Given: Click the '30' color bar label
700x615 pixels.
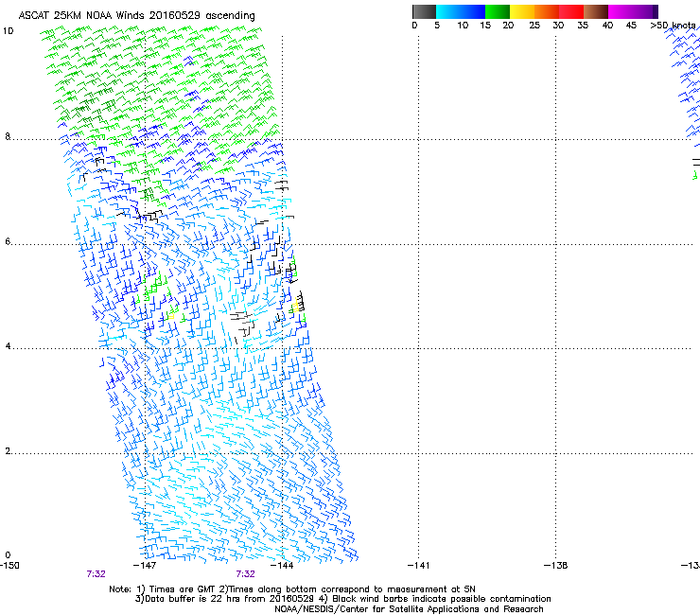Looking at the screenshot, I should coord(558,26).
